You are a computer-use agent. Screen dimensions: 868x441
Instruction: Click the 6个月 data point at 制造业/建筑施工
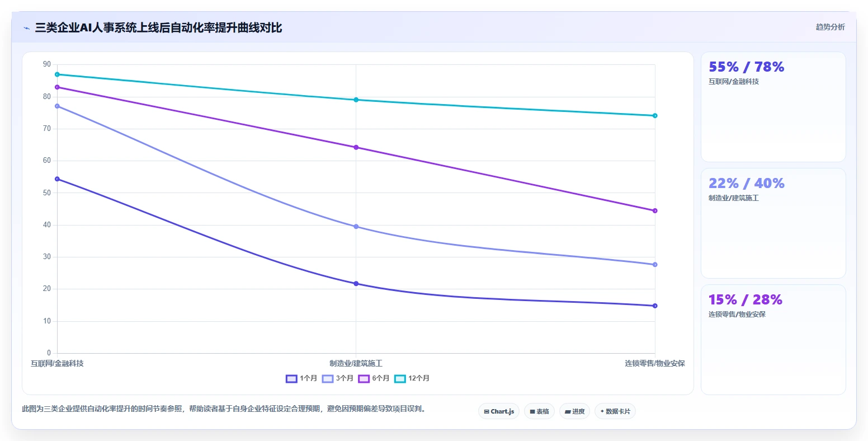pyautogui.click(x=356, y=148)
